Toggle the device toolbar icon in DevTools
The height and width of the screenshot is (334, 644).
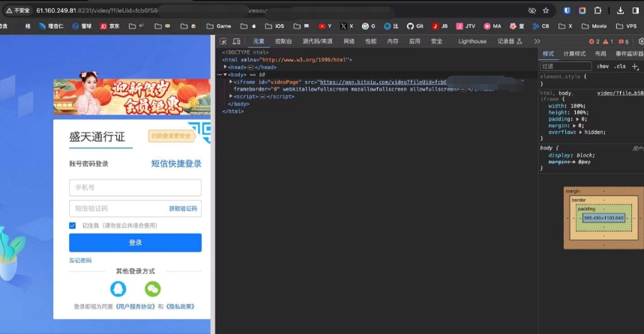coord(237,41)
